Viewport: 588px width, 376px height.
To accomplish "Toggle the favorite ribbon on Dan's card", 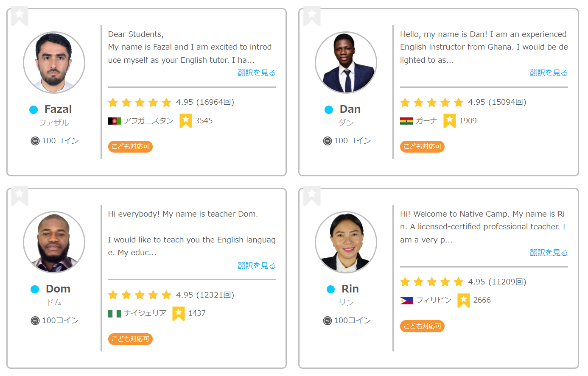I will tap(312, 16).
